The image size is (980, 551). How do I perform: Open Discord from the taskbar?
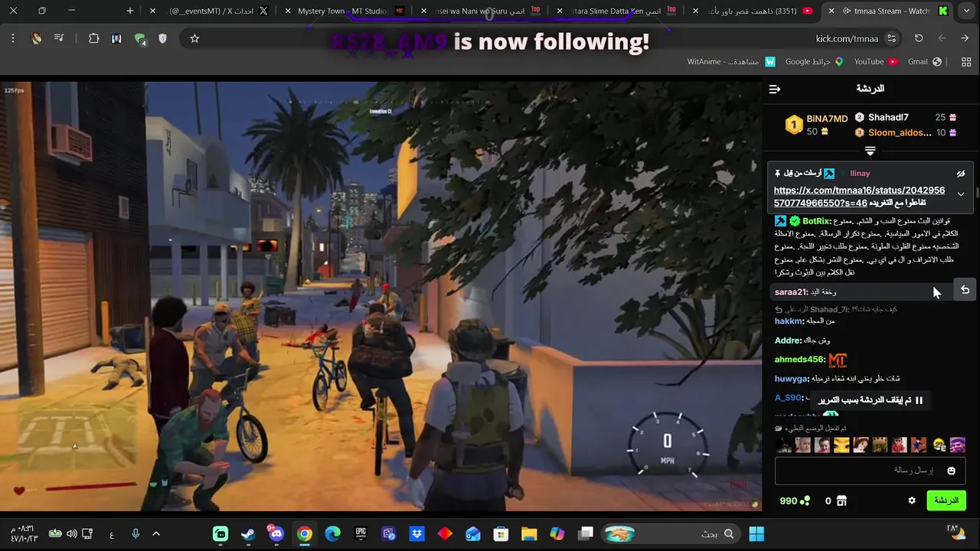(276, 533)
